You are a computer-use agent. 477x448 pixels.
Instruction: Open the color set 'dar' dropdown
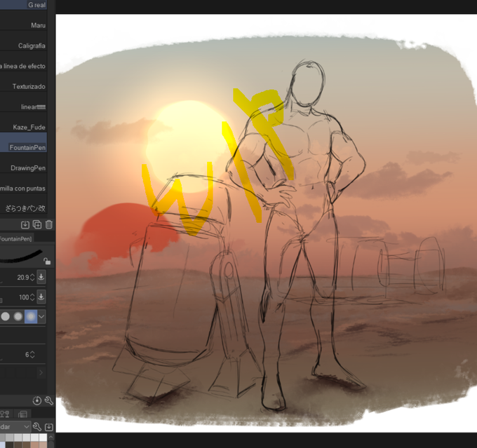pyautogui.click(x=15, y=427)
